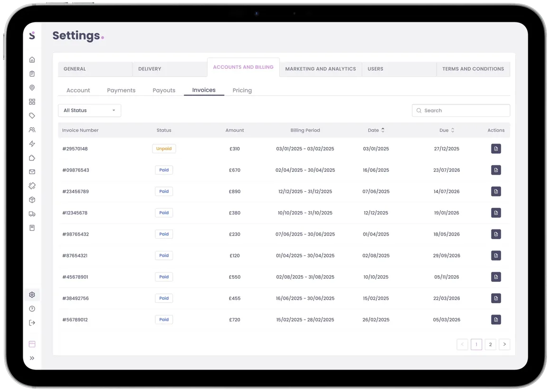Go to pagination page 2
551x392 pixels.
coord(490,345)
